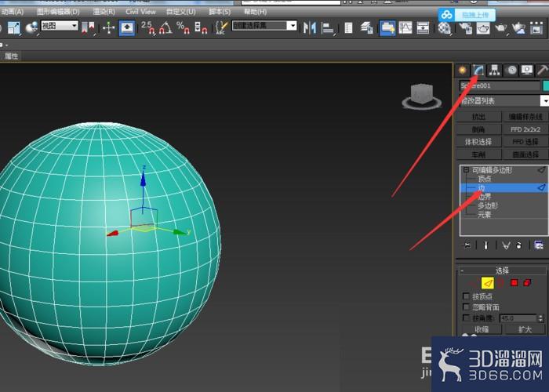
Task: Click the edit named selection sets icon
Action: pyautogui.click(x=221, y=27)
